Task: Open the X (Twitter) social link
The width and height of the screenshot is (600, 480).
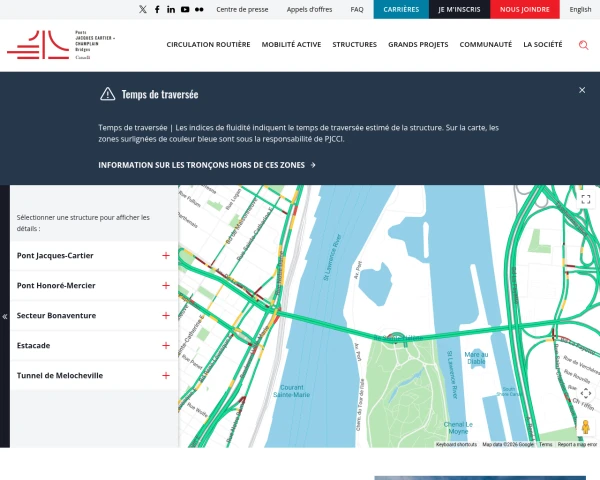Action: [x=143, y=10]
